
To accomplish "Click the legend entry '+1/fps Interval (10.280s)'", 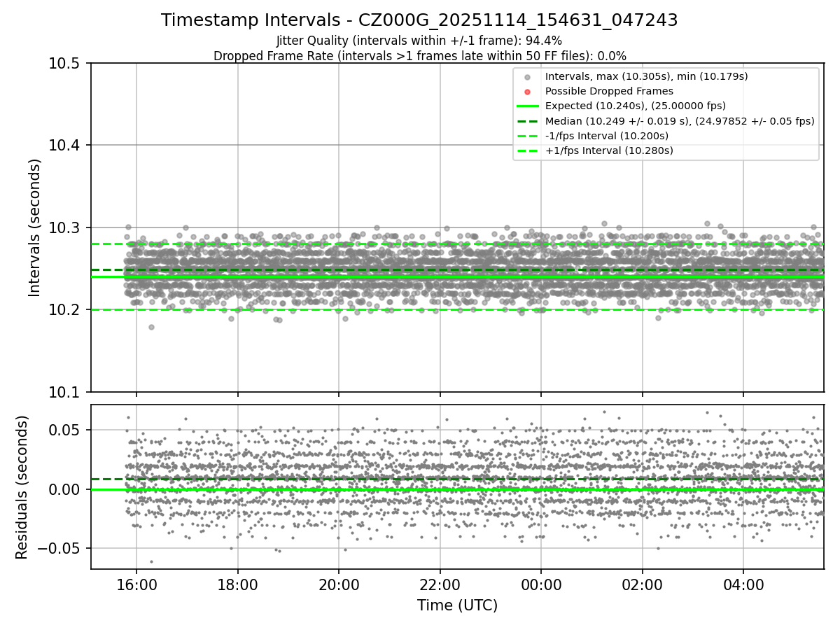I will click(x=609, y=150).
